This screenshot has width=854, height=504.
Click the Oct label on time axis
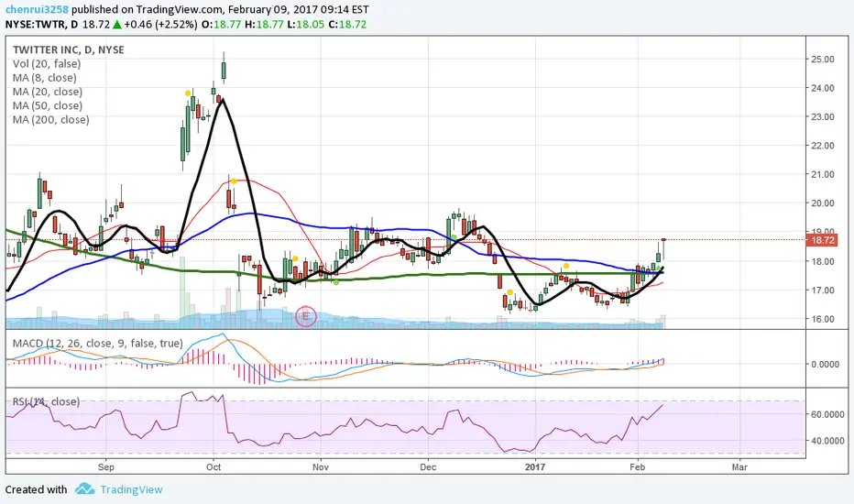tap(213, 467)
